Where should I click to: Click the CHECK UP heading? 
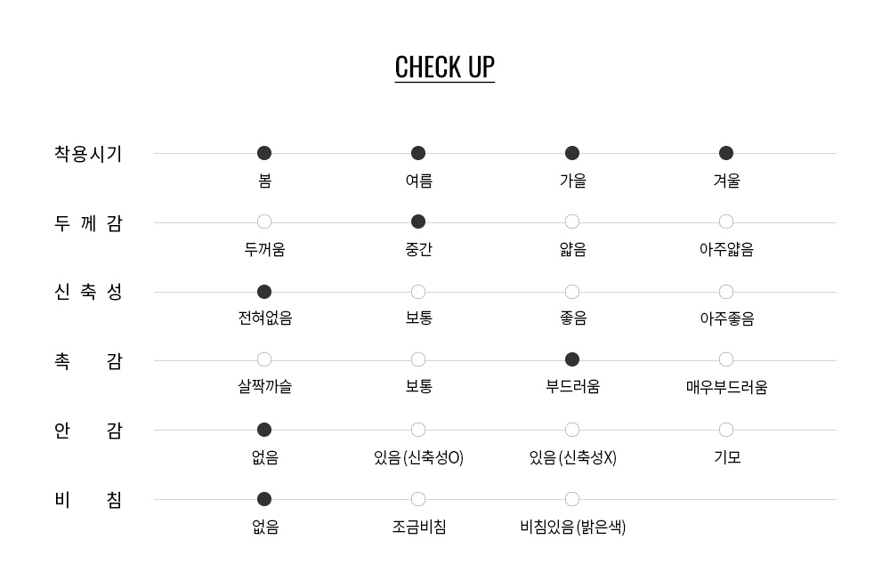point(444,68)
